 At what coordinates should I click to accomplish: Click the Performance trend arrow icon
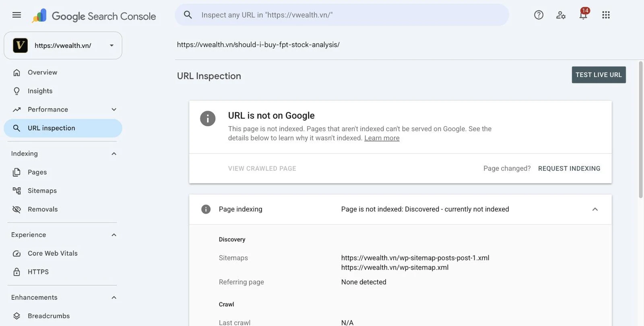click(x=17, y=110)
